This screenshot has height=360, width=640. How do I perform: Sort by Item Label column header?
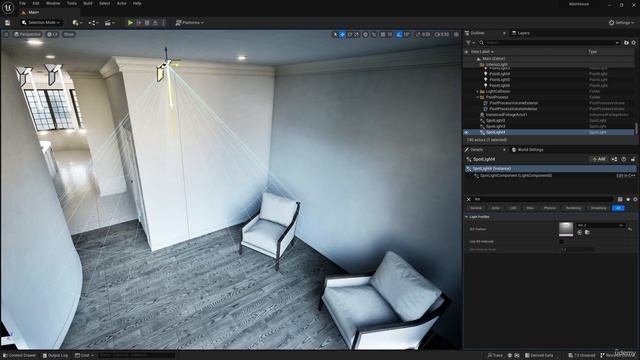(x=482, y=52)
